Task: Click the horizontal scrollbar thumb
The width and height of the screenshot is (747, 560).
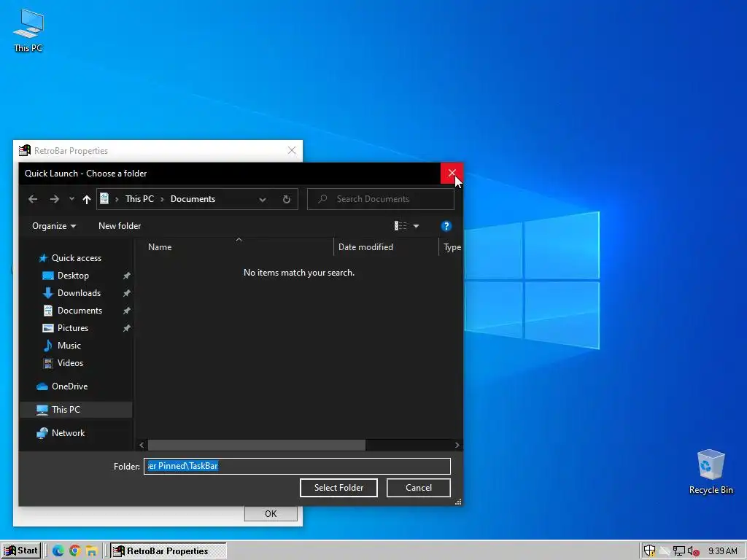Action: point(256,446)
